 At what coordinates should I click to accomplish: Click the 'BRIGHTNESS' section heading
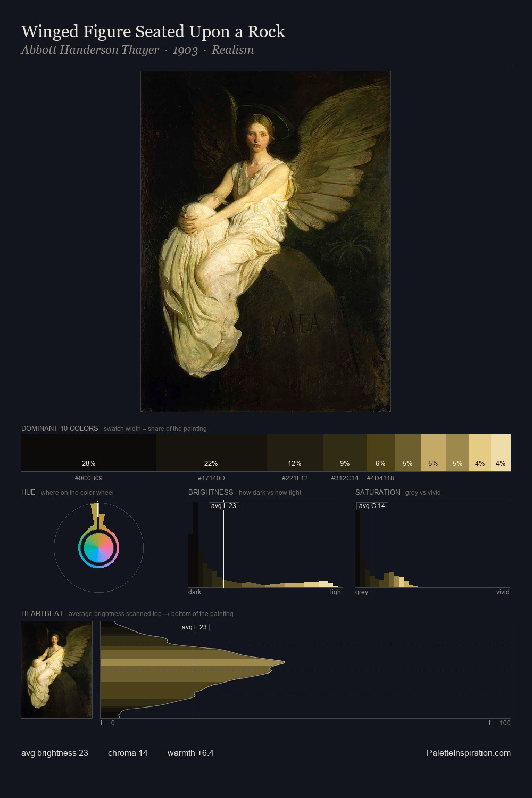[x=211, y=492]
